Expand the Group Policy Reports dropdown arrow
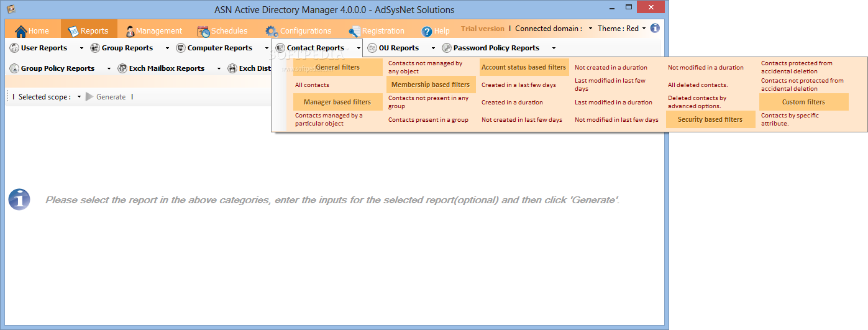868x330 pixels. [x=109, y=68]
